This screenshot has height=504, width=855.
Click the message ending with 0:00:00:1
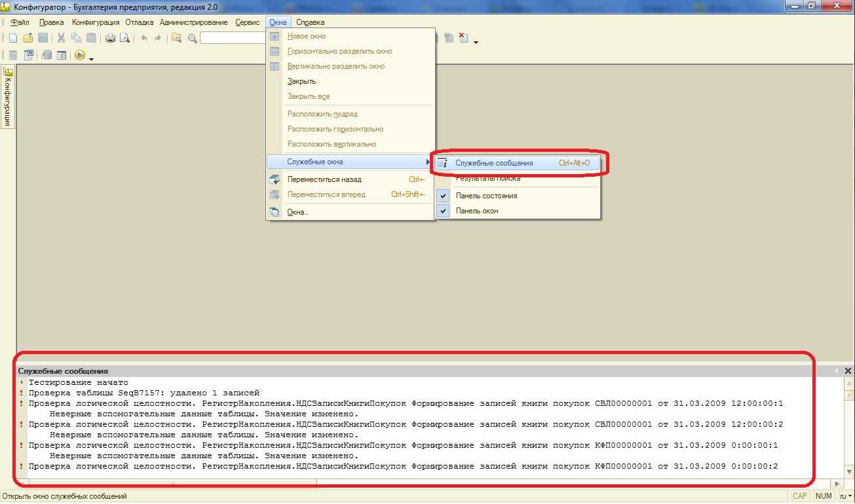[404, 445]
